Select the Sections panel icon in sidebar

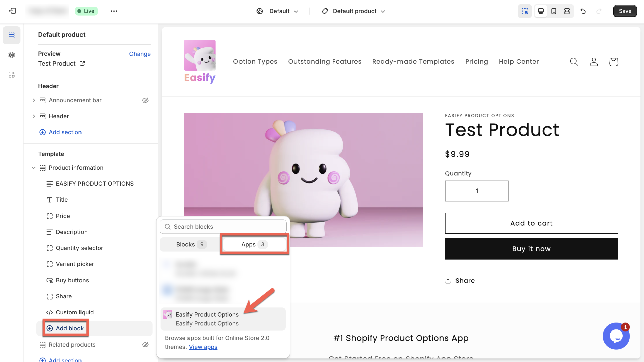(12, 35)
